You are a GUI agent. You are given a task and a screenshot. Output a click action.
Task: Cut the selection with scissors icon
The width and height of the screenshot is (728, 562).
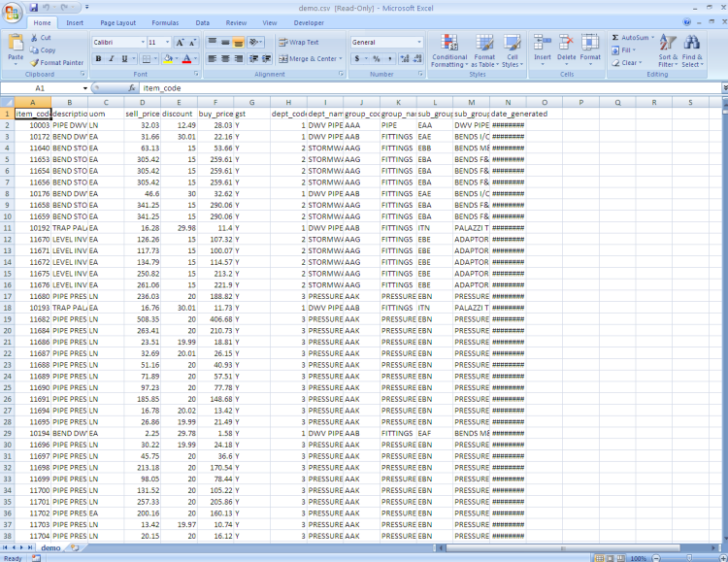coord(34,38)
